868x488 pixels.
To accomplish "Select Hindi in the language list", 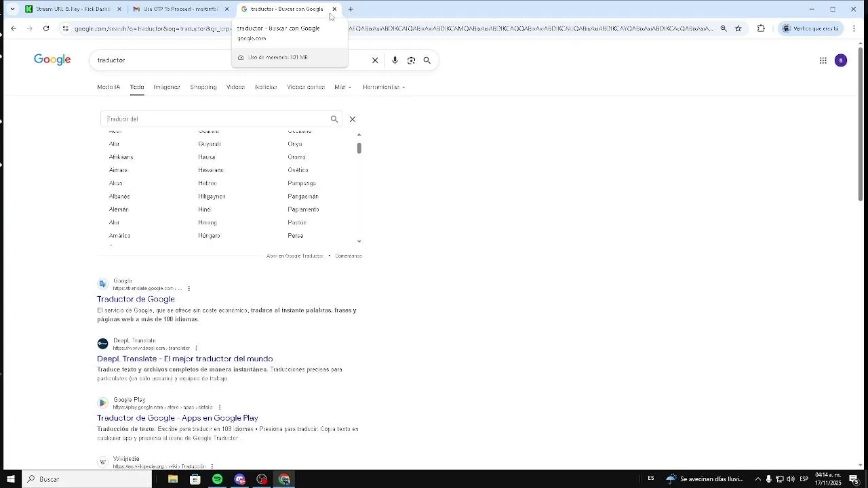I will (x=205, y=209).
